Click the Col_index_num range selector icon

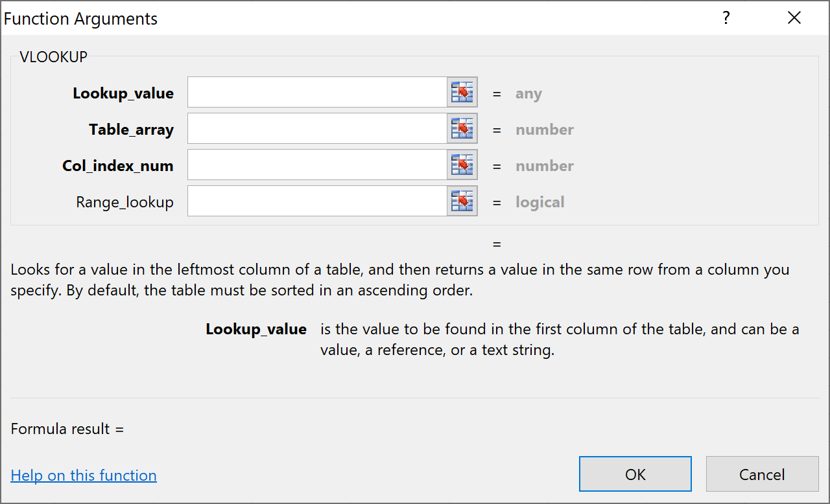pyautogui.click(x=462, y=165)
